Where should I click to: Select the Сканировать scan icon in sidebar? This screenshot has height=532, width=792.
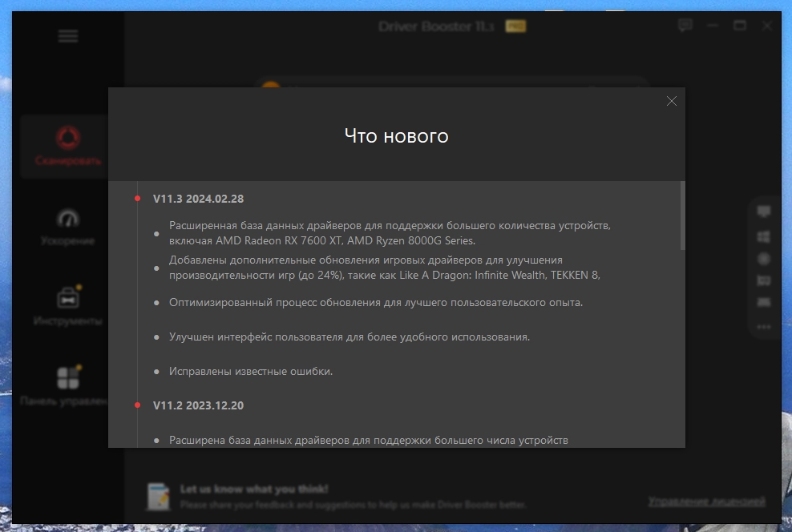[x=68, y=138]
